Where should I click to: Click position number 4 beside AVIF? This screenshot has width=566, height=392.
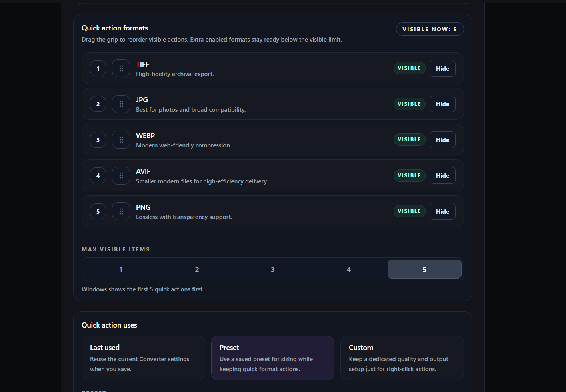(x=98, y=175)
